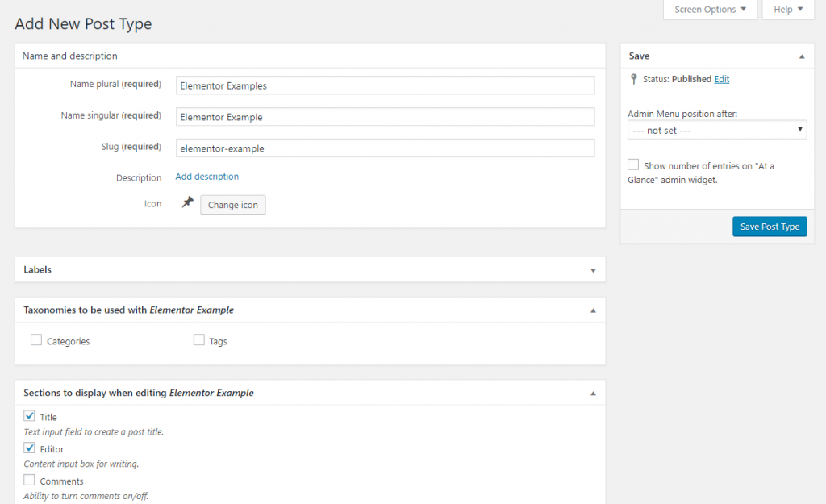Click the status pin icon beside Published

[634, 79]
